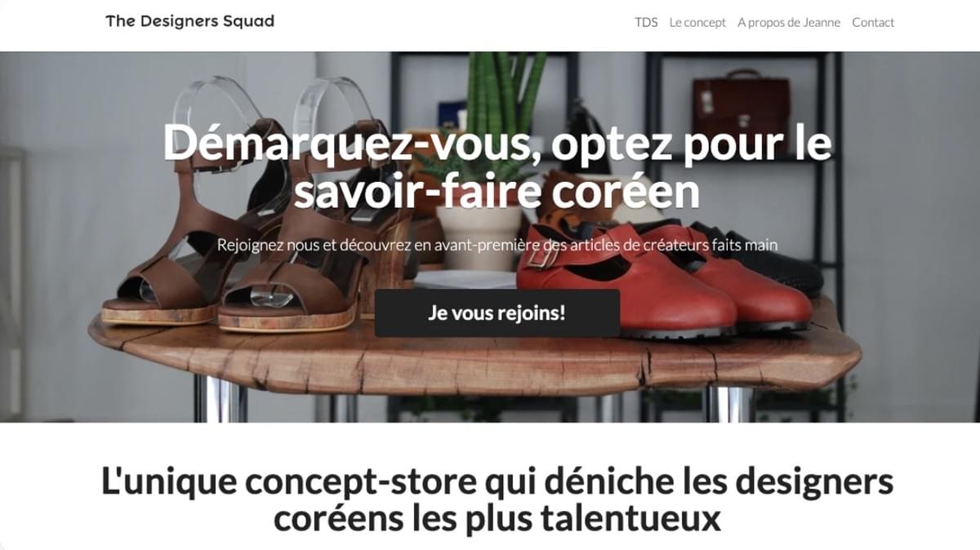This screenshot has height=550, width=980.
Task: Go to the Le concept section
Action: point(697,23)
